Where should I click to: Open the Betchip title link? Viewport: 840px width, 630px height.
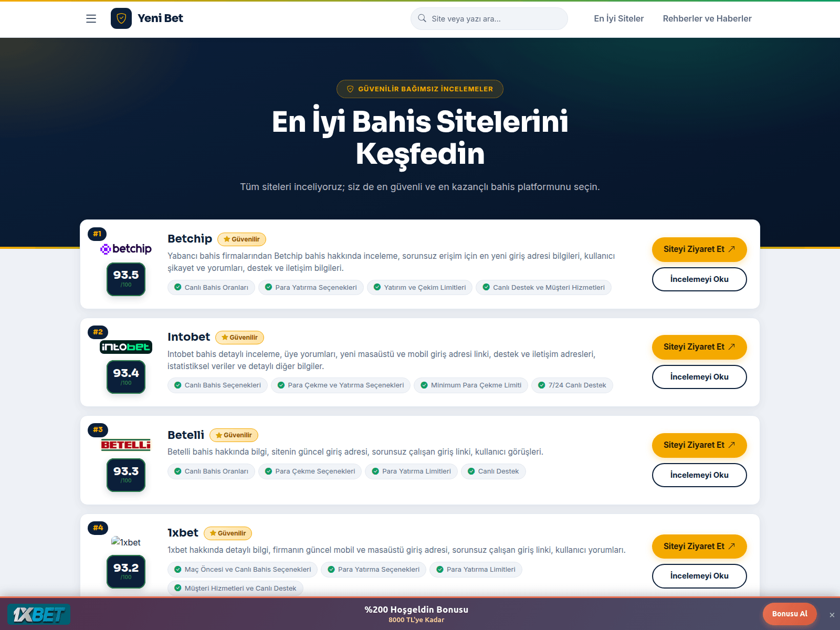click(190, 239)
